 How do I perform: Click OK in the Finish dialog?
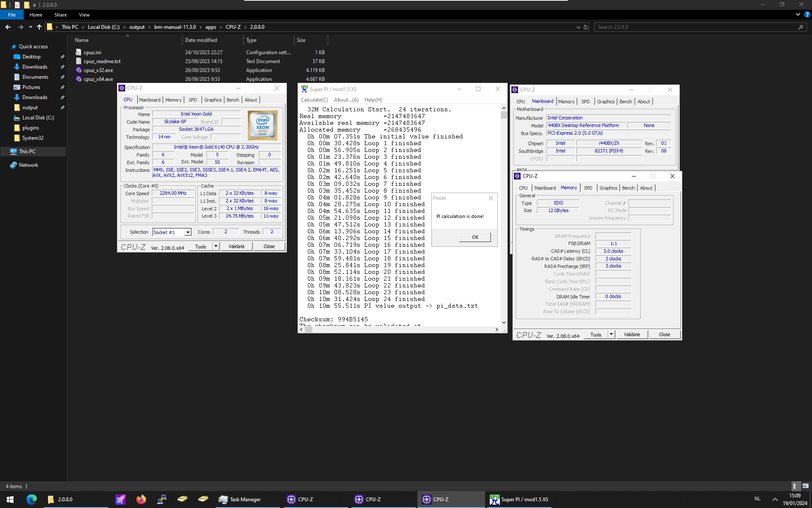point(475,237)
